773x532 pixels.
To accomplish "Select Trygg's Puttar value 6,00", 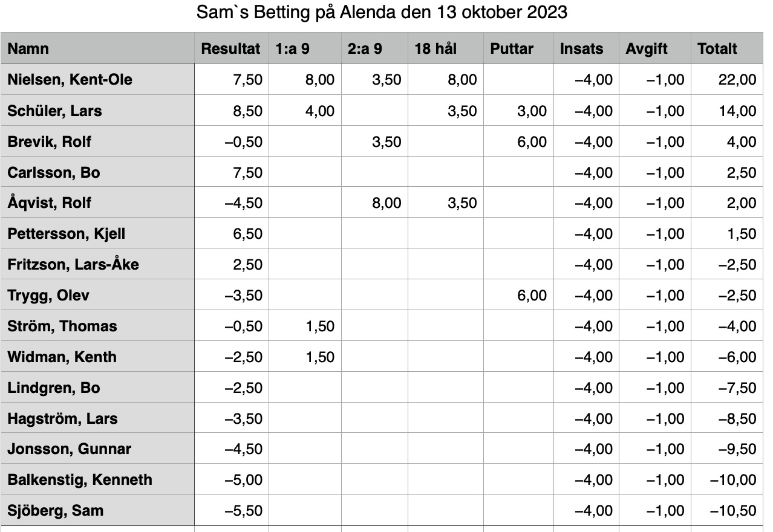I will [518, 295].
